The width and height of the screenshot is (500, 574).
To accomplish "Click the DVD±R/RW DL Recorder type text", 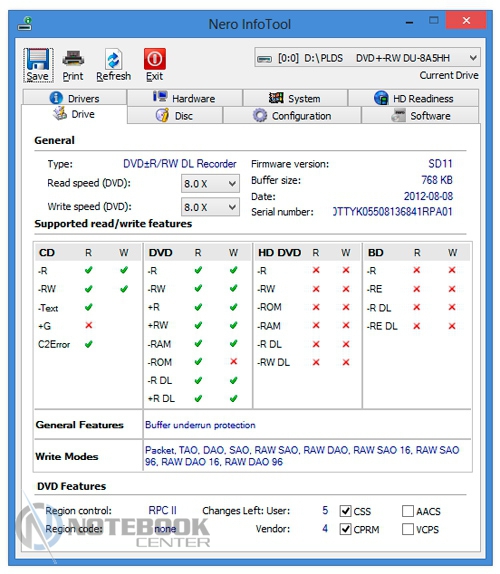I will point(180,163).
